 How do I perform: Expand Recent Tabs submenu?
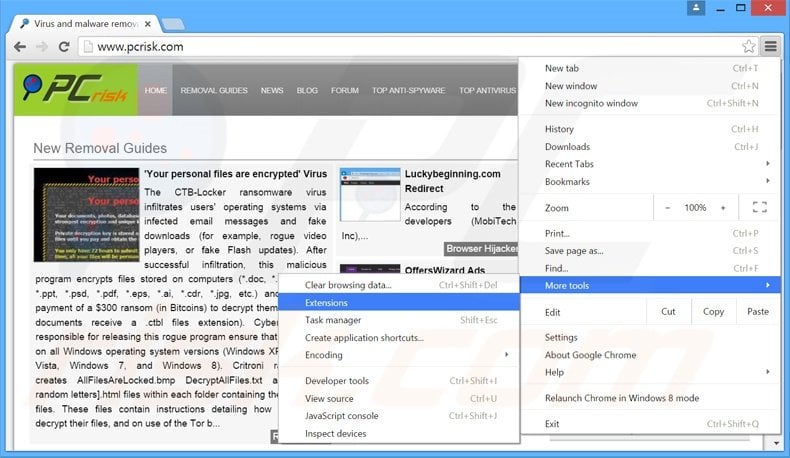coord(650,164)
